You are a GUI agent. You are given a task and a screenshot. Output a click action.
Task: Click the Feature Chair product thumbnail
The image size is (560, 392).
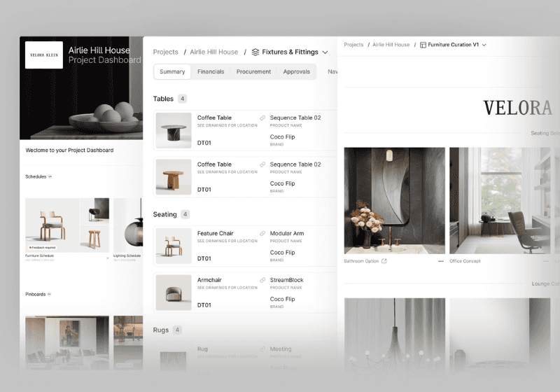[x=174, y=246]
